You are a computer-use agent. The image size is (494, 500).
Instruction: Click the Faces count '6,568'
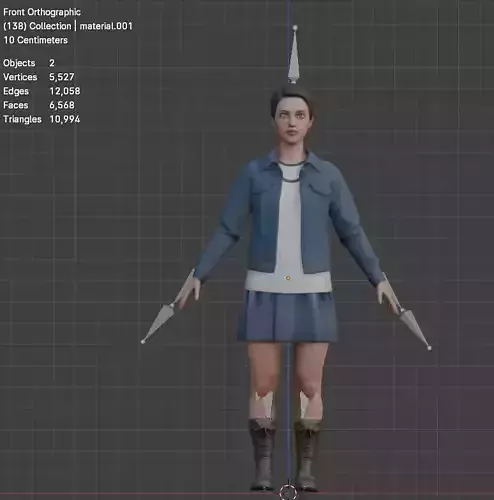click(62, 105)
